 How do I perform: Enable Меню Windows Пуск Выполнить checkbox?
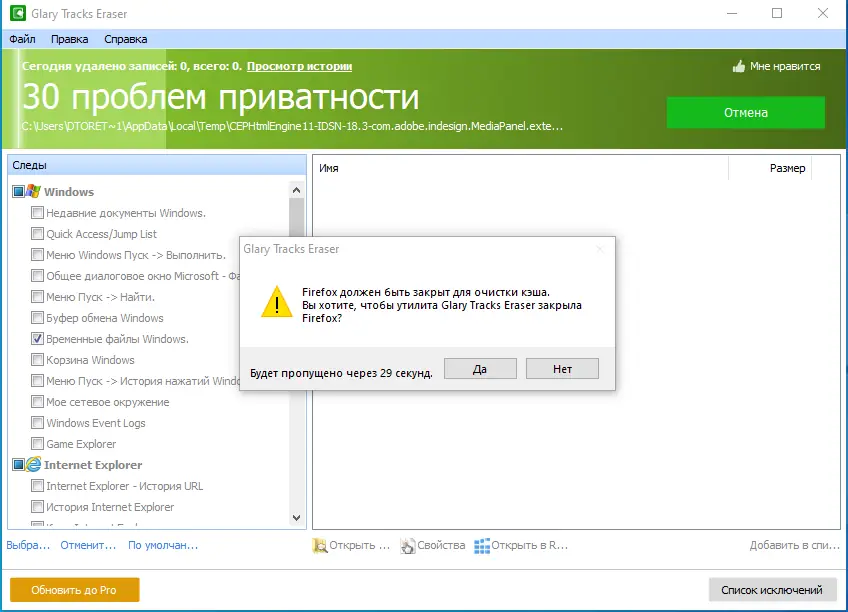pos(37,255)
